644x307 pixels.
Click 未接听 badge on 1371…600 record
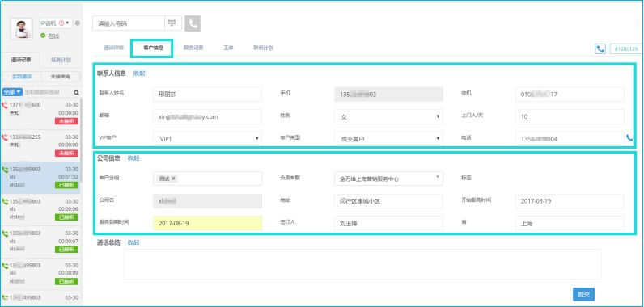(x=66, y=121)
